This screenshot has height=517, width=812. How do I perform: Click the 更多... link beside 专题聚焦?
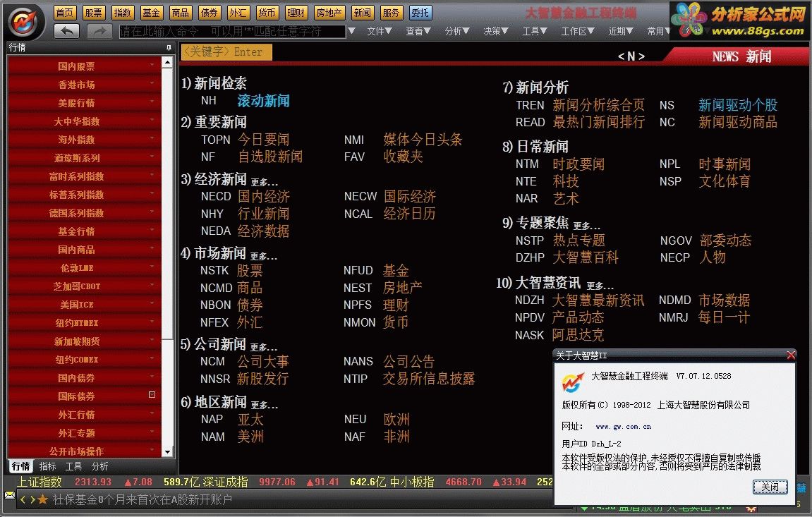click(x=587, y=226)
